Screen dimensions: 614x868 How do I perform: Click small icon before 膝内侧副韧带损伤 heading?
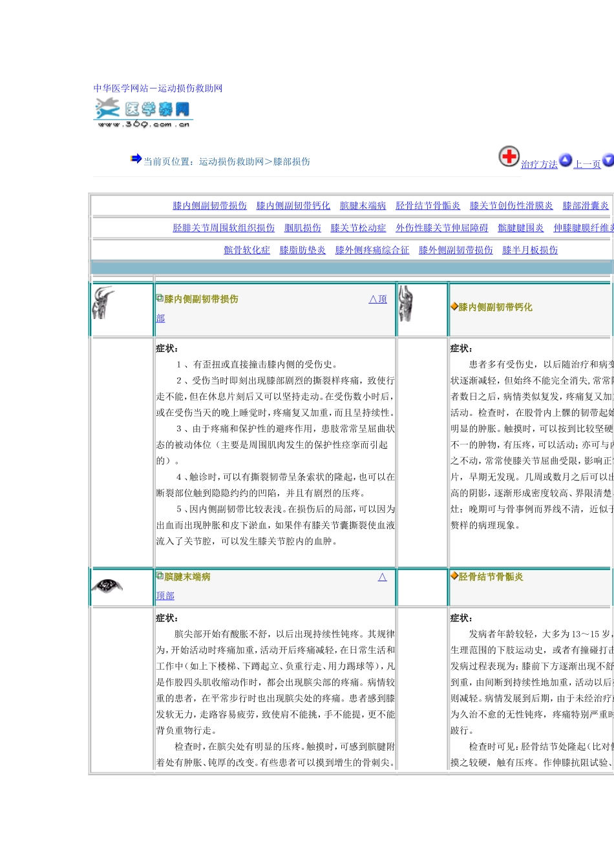[x=160, y=298]
